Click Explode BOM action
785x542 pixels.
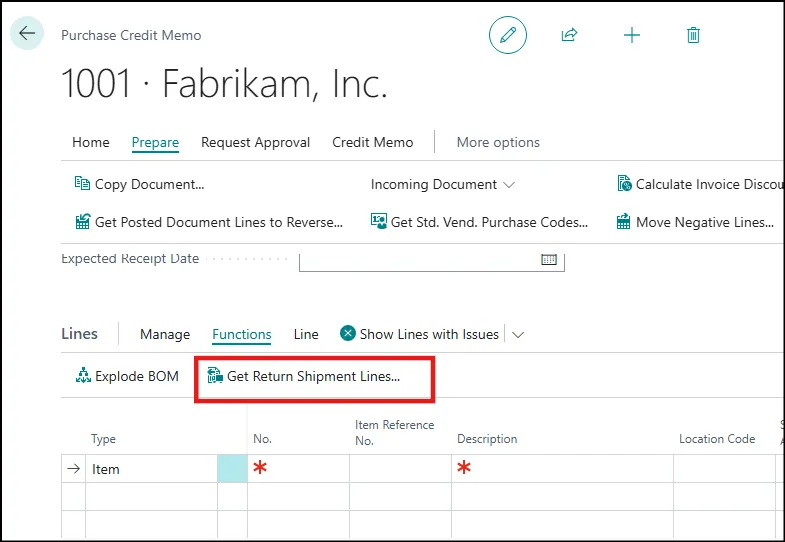click(137, 376)
